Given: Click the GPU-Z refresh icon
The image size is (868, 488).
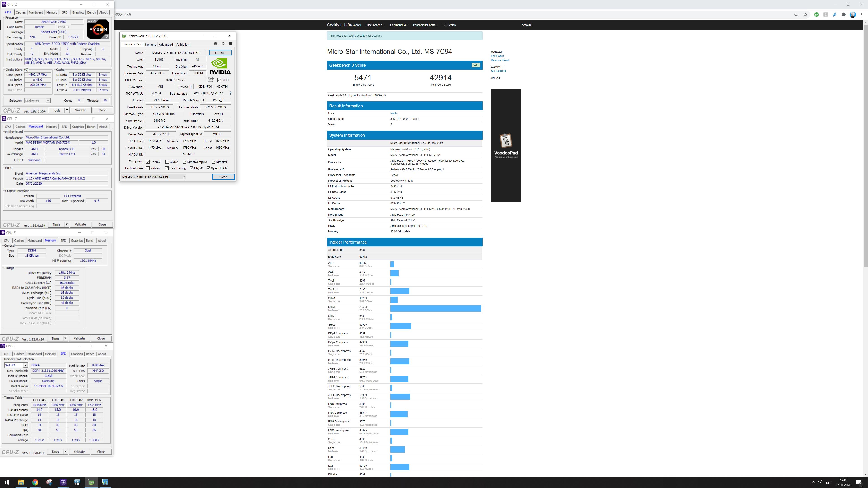Looking at the screenshot, I should [x=223, y=43].
